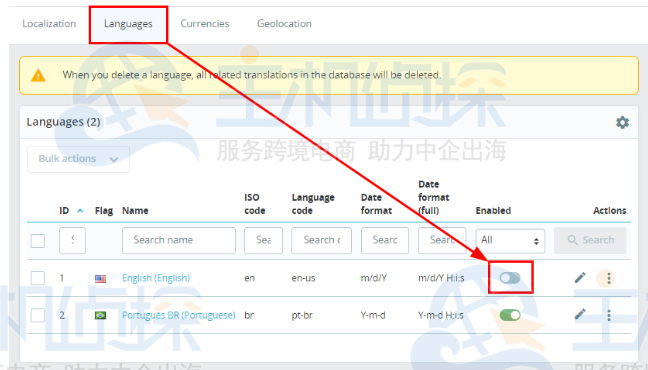The width and height of the screenshot is (648, 370).
Task: Disable the Portugues BR language toggle
Action: [x=510, y=315]
